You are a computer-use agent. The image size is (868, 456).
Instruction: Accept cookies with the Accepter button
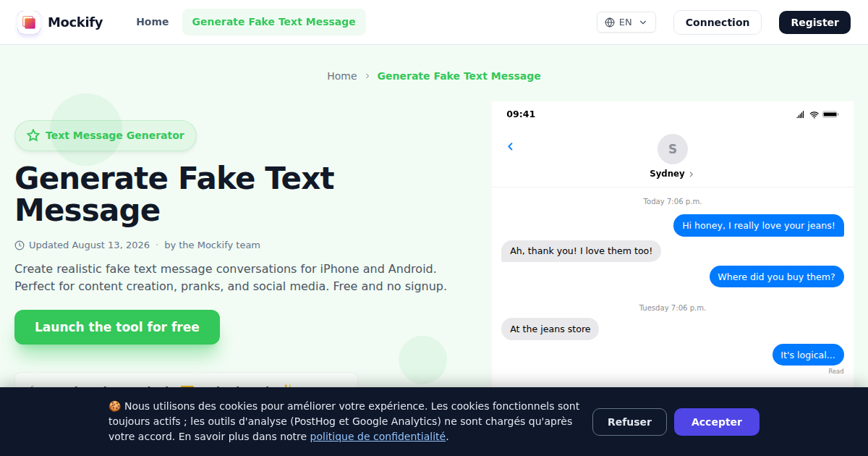coord(717,422)
